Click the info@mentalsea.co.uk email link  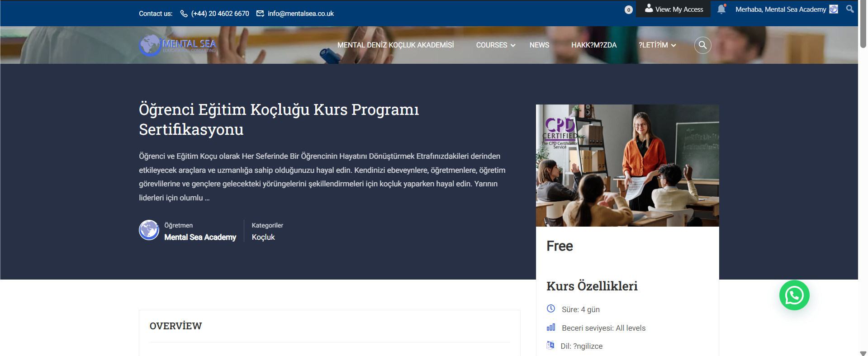301,14
